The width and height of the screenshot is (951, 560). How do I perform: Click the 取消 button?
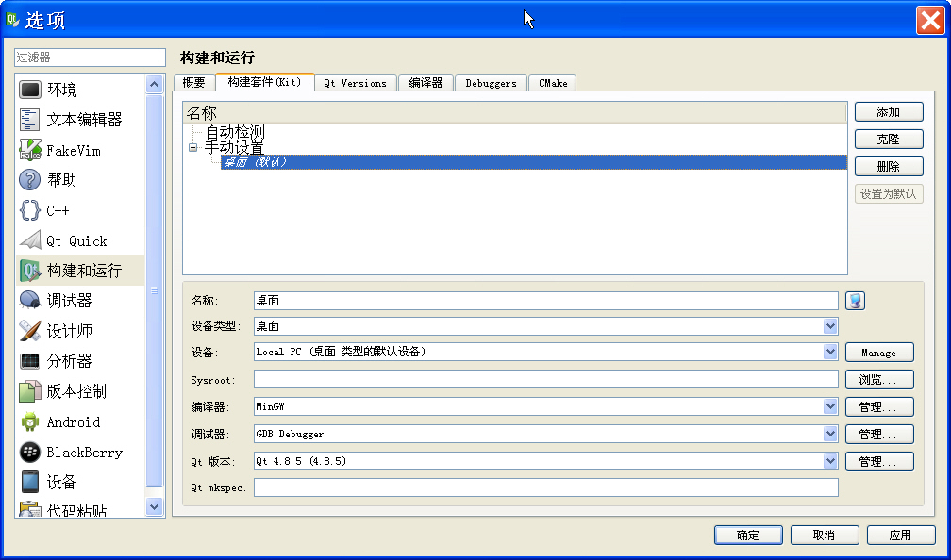pyautogui.click(x=825, y=535)
